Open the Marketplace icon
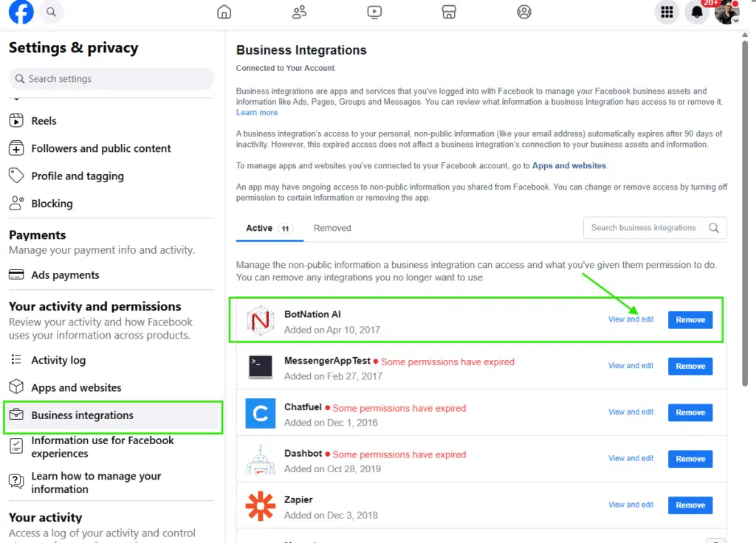756x543 pixels. pyautogui.click(x=449, y=12)
